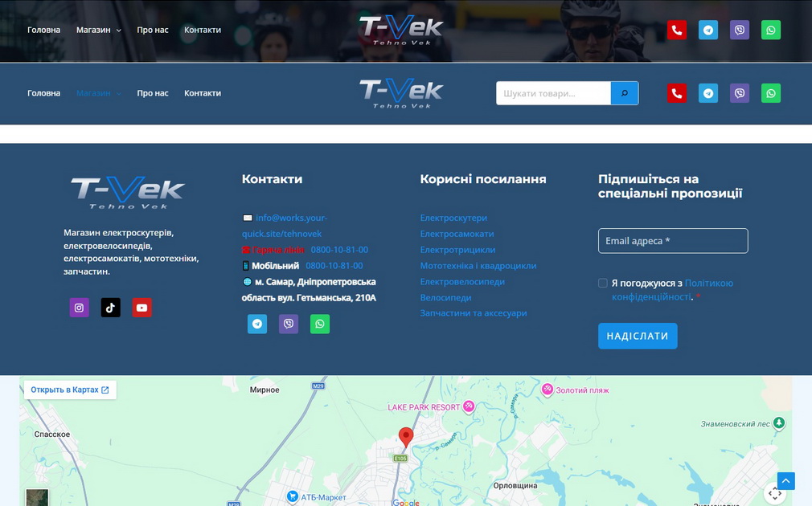Open Telegram from the sticky header bar
The width and height of the screenshot is (812, 506).
(708, 93)
